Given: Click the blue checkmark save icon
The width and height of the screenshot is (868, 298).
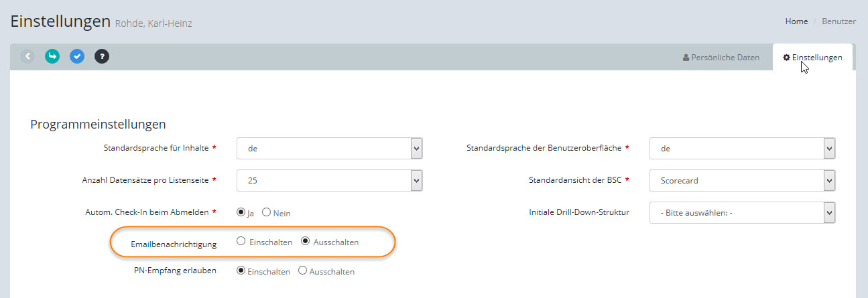Looking at the screenshot, I should (77, 56).
